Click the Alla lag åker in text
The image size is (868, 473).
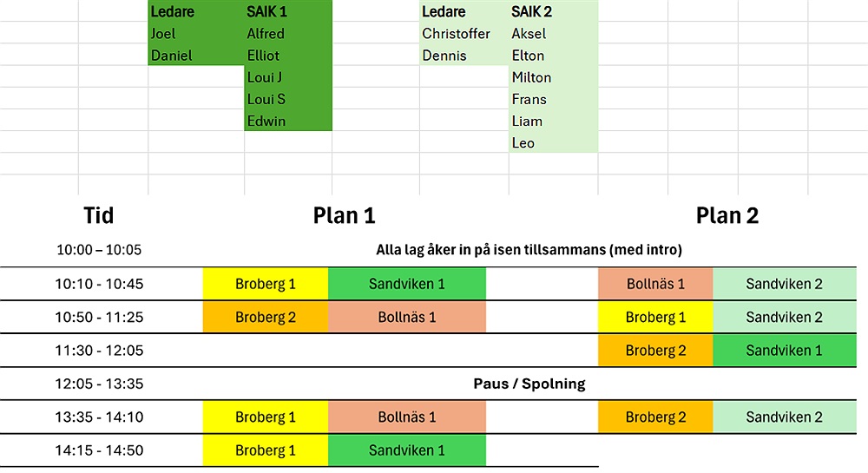pyautogui.click(x=529, y=250)
